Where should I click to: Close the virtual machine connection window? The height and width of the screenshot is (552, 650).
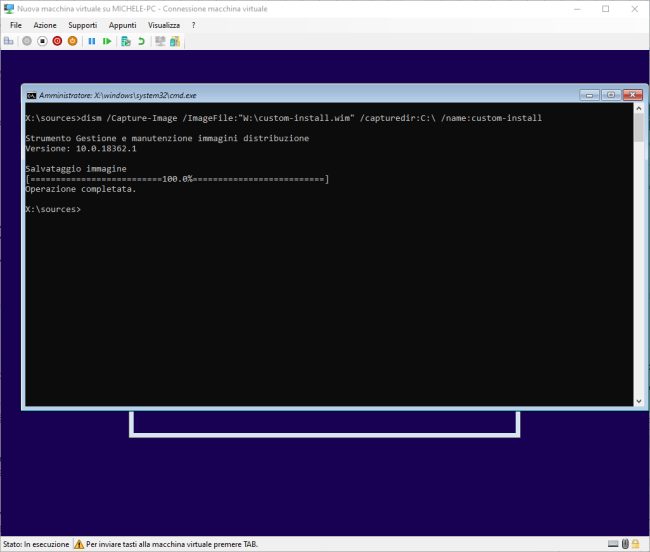coord(635,9)
